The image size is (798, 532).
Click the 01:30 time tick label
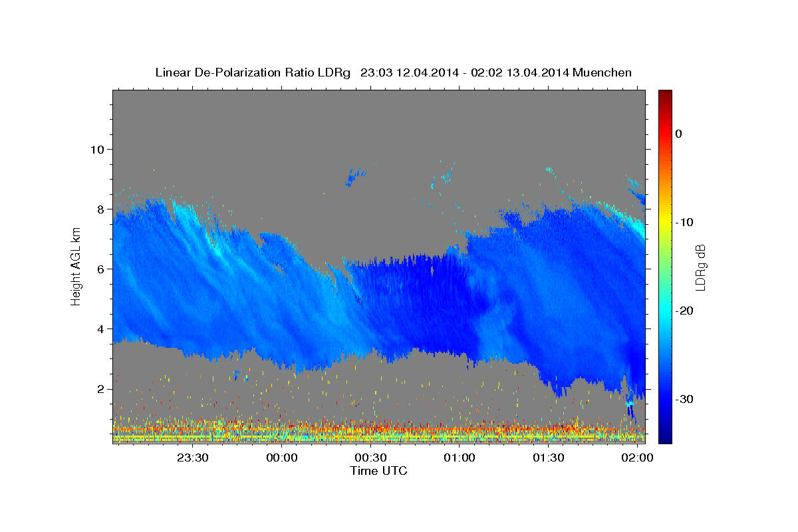click(548, 458)
